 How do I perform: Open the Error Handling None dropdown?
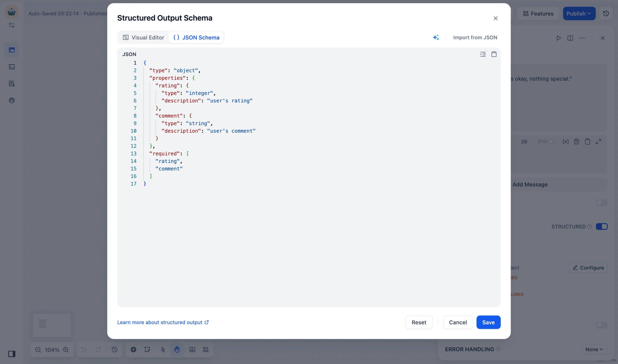[x=594, y=349]
